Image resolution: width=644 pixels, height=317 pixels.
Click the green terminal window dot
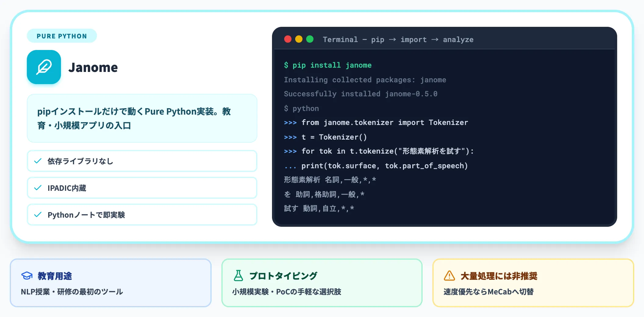click(x=310, y=39)
